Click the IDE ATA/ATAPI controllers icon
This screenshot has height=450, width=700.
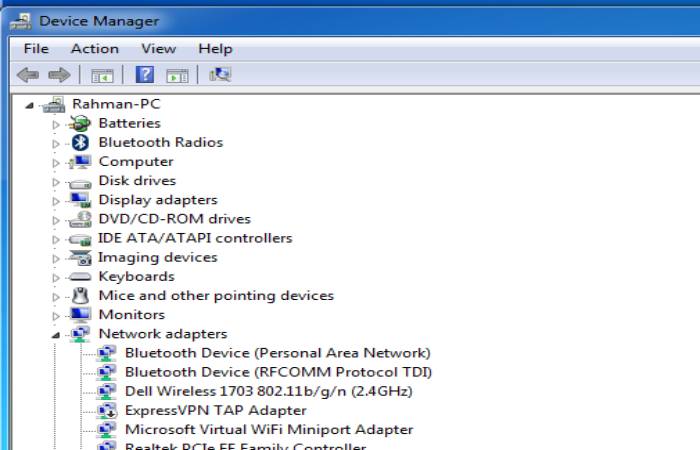tap(80, 240)
